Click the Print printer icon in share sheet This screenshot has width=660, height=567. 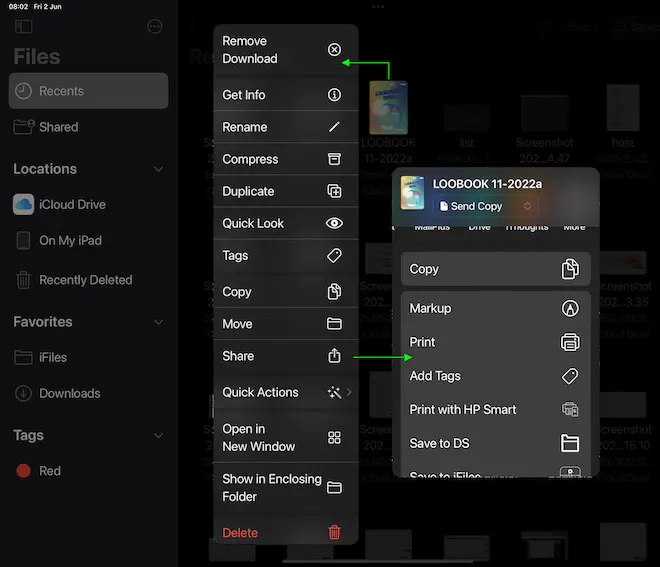[570, 343]
